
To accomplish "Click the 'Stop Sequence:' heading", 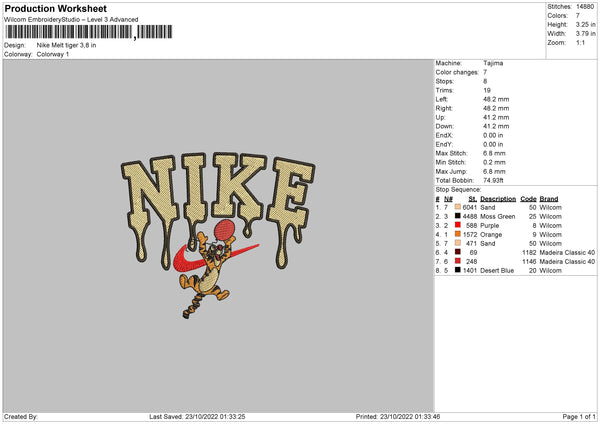I will [x=458, y=190].
